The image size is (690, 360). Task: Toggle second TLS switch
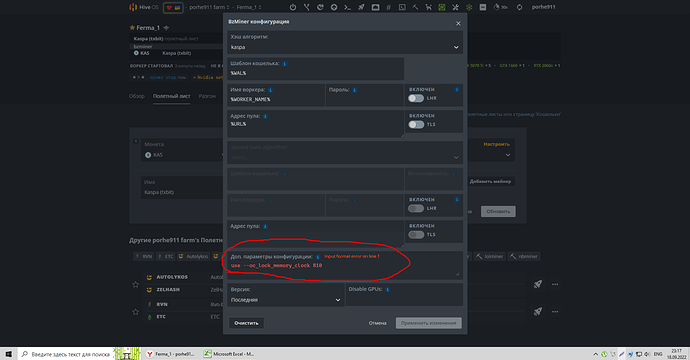pyautogui.click(x=416, y=235)
